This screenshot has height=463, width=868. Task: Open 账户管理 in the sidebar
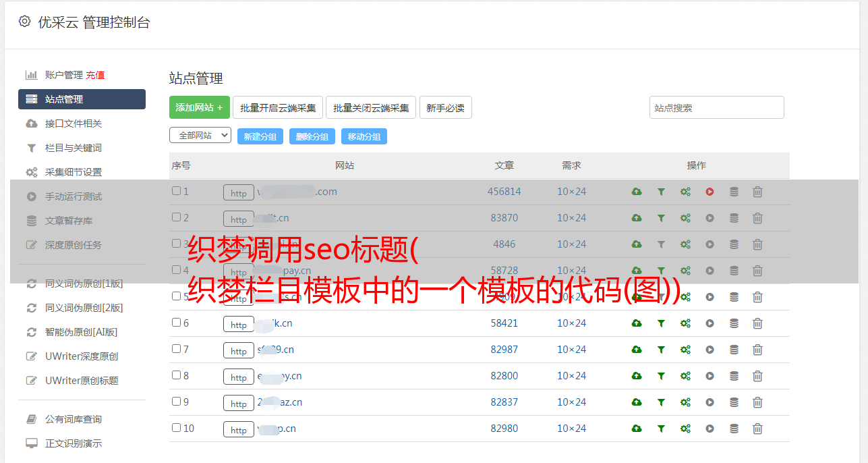[64, 75]
